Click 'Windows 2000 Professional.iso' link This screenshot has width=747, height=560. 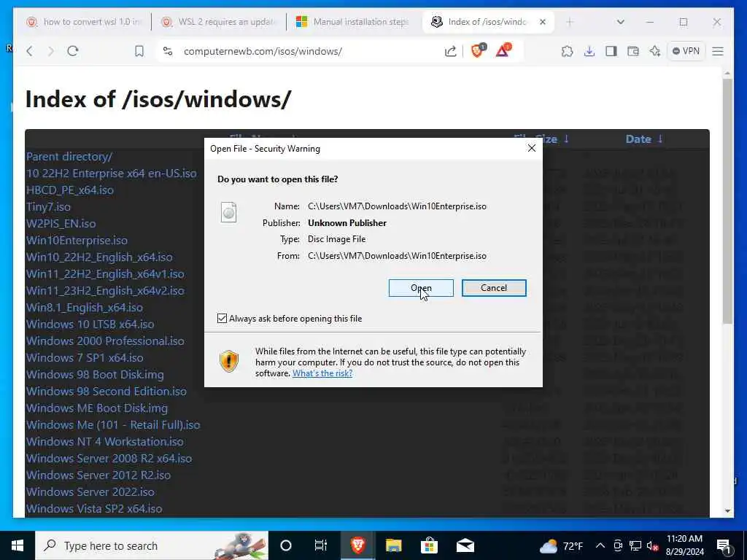click(x=105, y=341)
